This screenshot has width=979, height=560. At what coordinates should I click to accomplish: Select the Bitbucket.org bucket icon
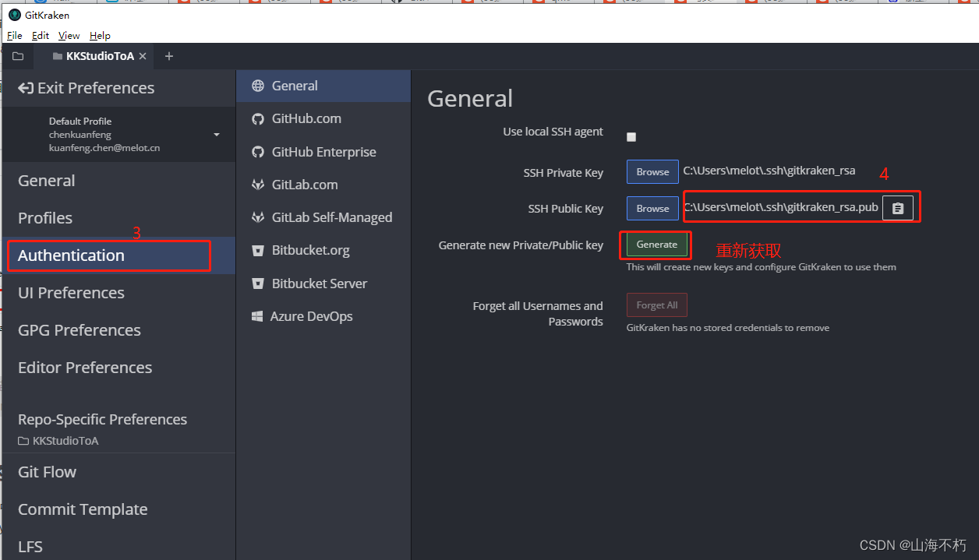point(258,251)
